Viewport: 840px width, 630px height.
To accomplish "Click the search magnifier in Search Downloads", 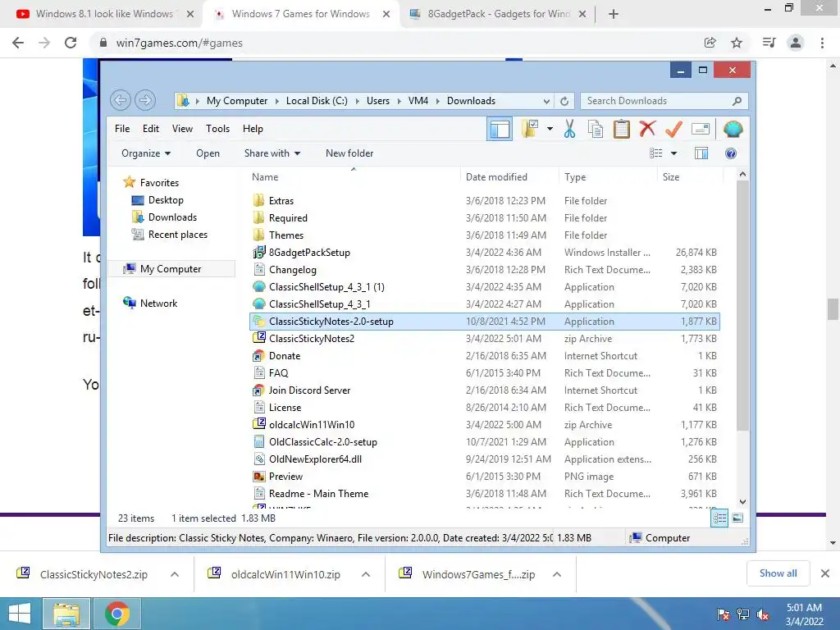I will 737,101.
